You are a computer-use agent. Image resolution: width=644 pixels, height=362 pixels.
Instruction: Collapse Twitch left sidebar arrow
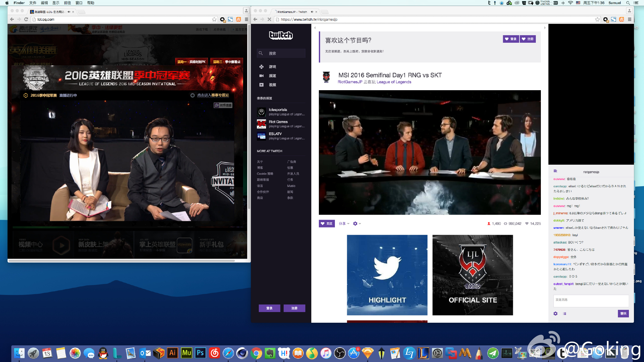click(315, 28)
